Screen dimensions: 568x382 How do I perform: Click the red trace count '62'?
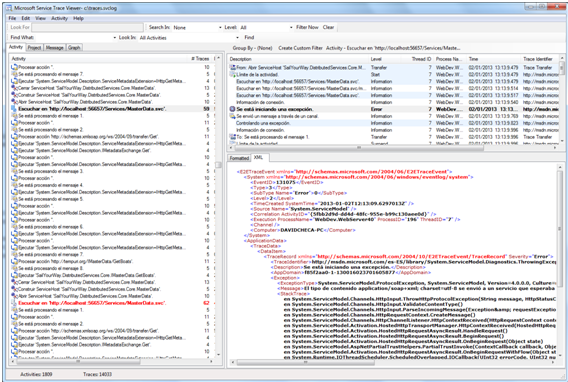pyautogui.click(x=206, y=303)
